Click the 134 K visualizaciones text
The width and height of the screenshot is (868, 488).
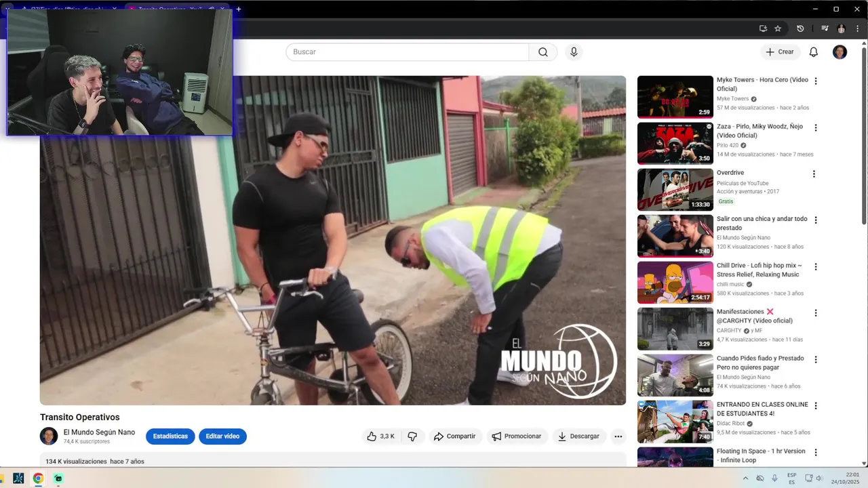(76, 462)
